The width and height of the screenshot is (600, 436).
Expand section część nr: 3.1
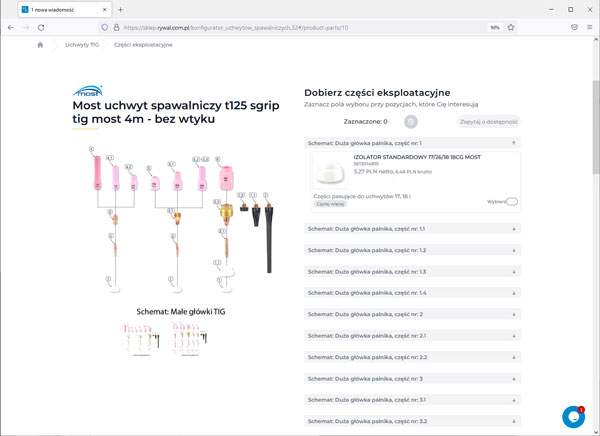coord(412,400)
